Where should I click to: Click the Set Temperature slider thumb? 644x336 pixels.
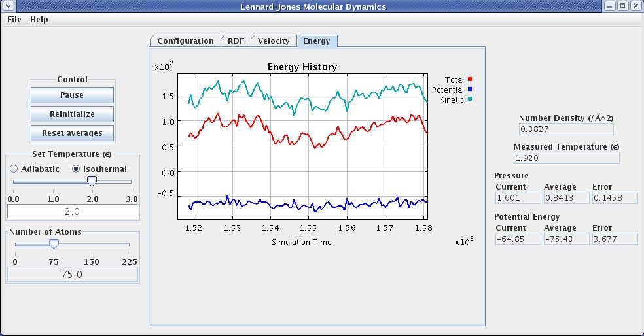pos(92,181)
